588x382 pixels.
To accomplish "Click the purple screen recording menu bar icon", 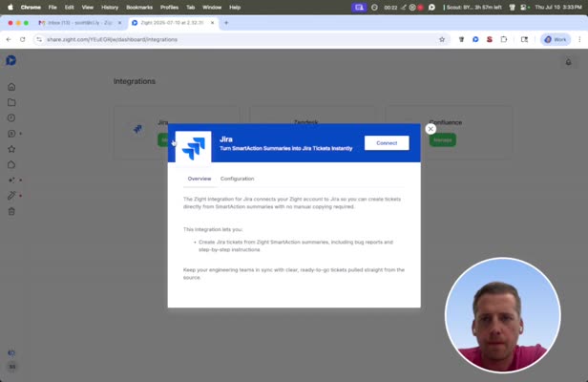I will click(x=359, y=7).
